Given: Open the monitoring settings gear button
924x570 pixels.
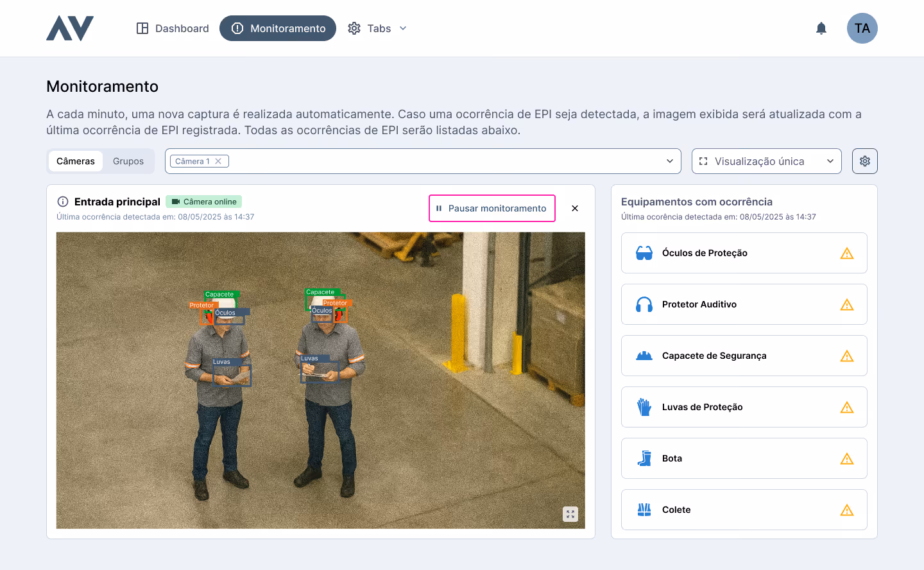Looking at the screenshot, I should (x=865, y=161).
